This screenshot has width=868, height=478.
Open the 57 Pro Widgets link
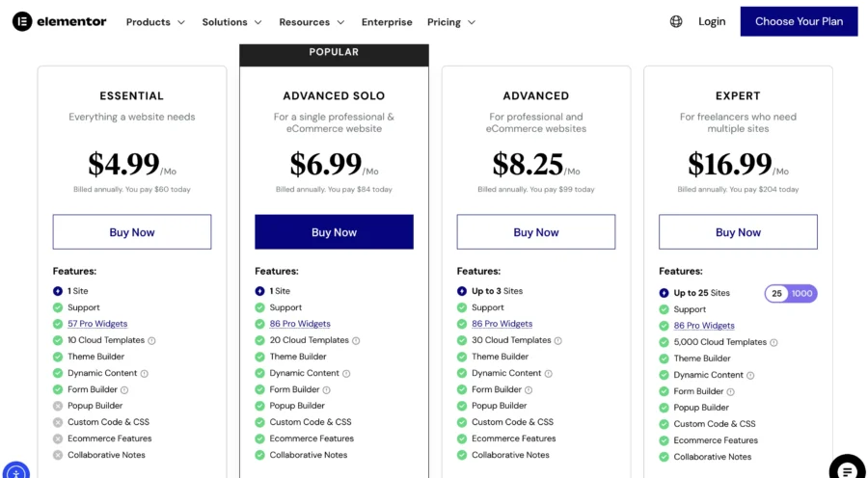tap(97, 324)
